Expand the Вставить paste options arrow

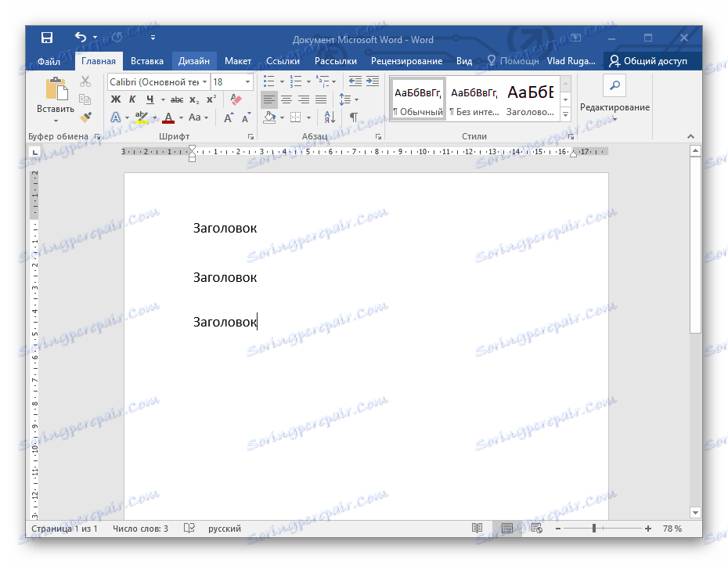click(56, 121)
